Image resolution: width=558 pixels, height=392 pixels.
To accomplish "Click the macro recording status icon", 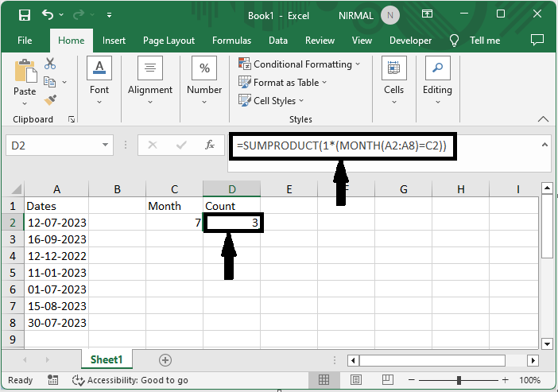I will tap(53, 380).
